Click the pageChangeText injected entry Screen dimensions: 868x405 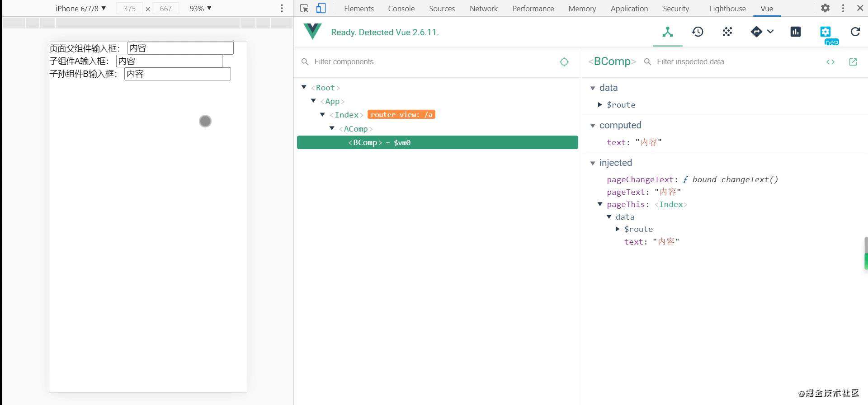click(692, 179)
